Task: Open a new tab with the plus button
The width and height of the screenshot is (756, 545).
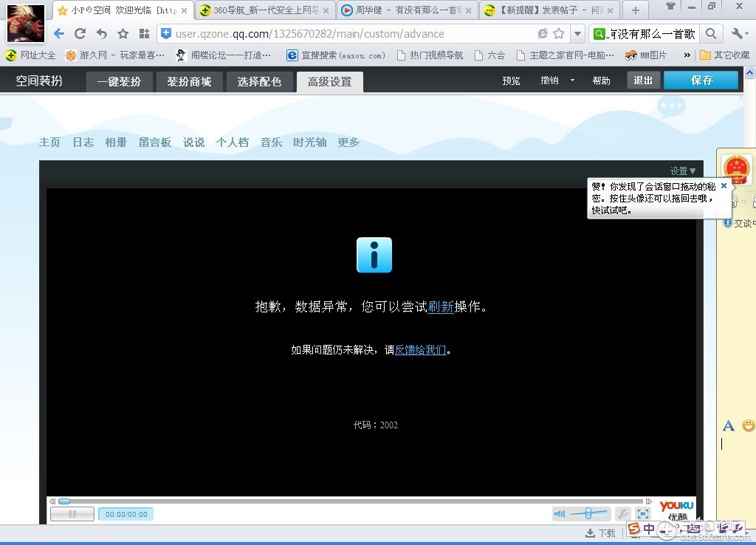Action: (x=635, y=10)
